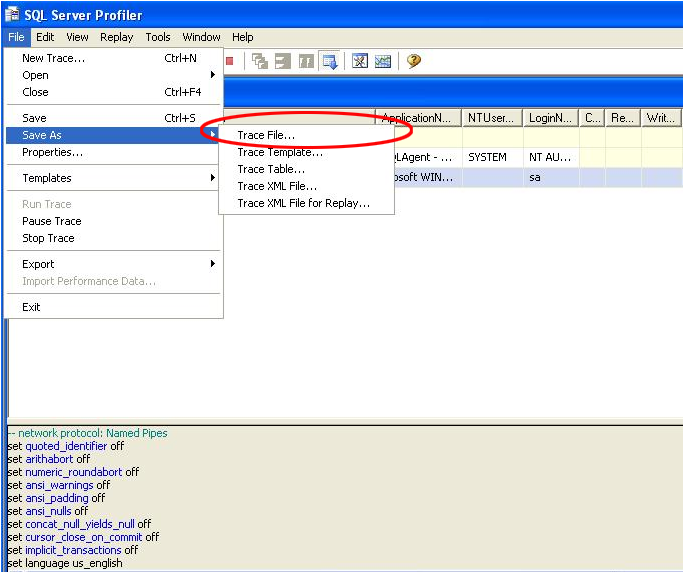The width and height of the screenshot is (683, 572).
Task: Click the LoginName column header
Action: (x=550, y=118)
